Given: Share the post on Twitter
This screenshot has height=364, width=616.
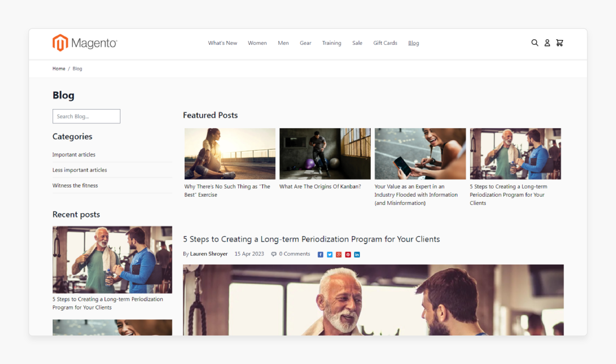Looking at the screenshot, I should (330, 254).
